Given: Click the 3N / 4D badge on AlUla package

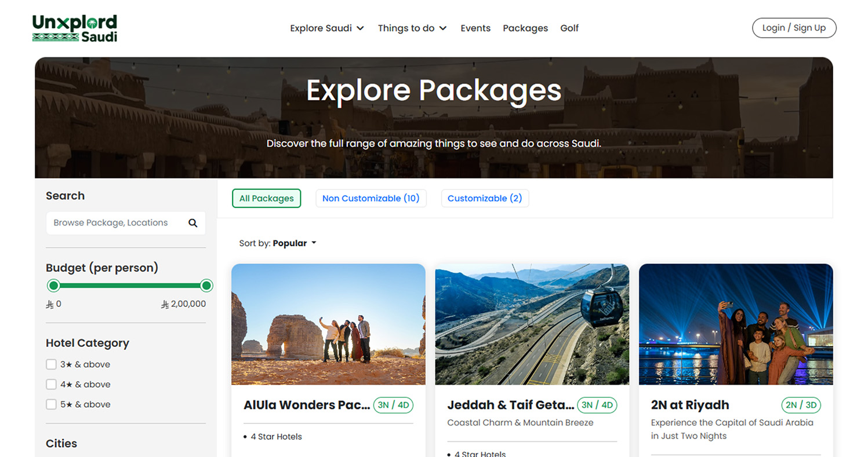Looking at the screenshot, I should pos(393,405).
